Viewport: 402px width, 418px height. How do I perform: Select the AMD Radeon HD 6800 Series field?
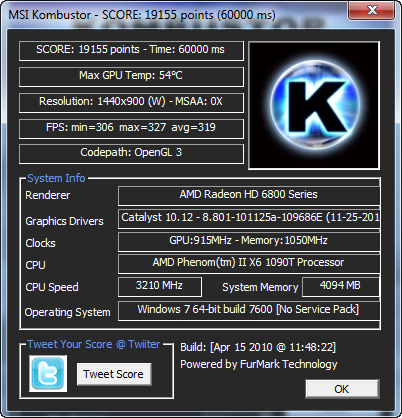(249, 196)
